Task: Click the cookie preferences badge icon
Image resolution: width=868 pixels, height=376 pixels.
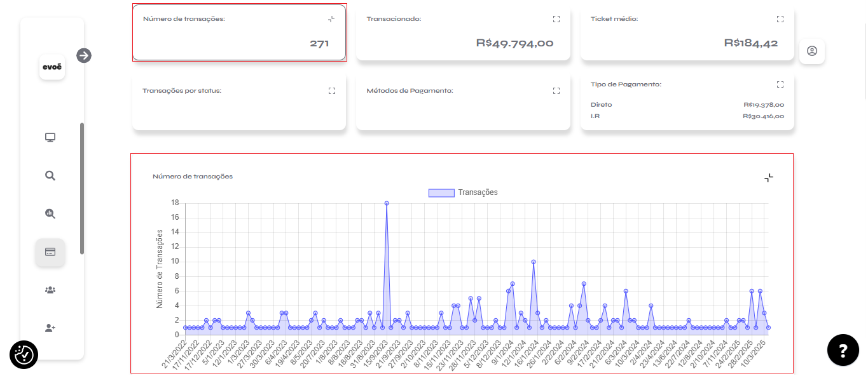Action: 24,354
